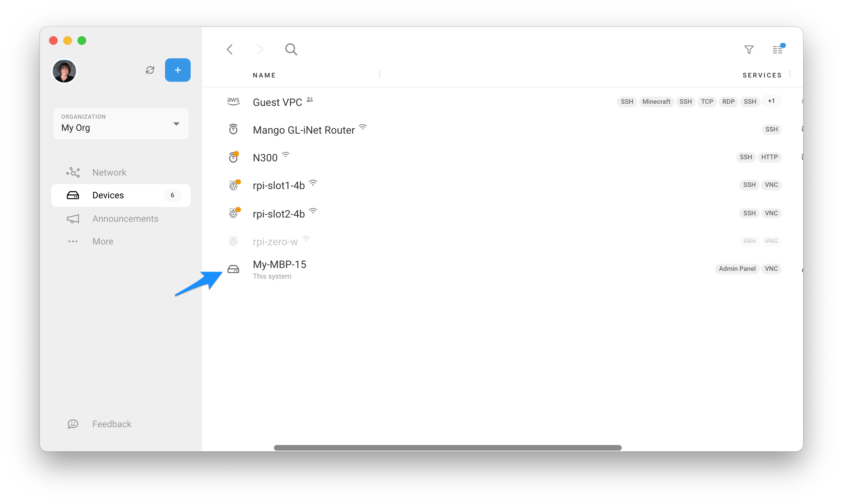
Task: Click the VNC tag on rpi-slot1-4b
Action: (x=771, y=185)
